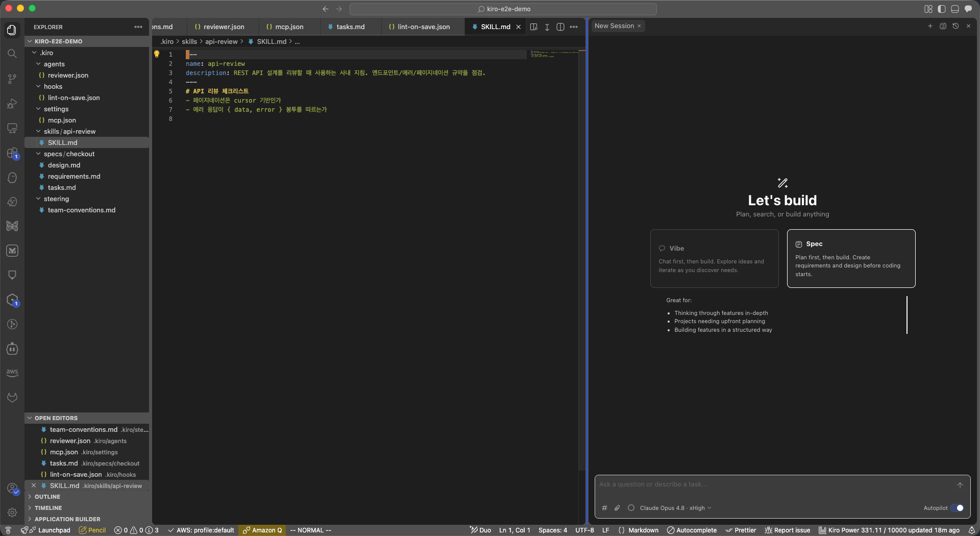Open the Remote Explorer icon
The width and height of the screenshot is (980, 536).
[12, 128]
